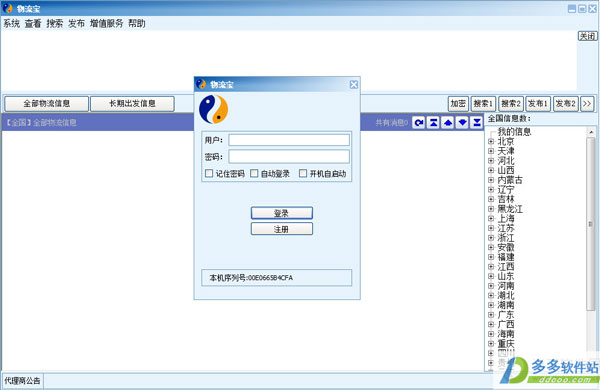Close the 物流宝 login dialog
The height and width of the screenshot is (390, 600).
[354, 85]
